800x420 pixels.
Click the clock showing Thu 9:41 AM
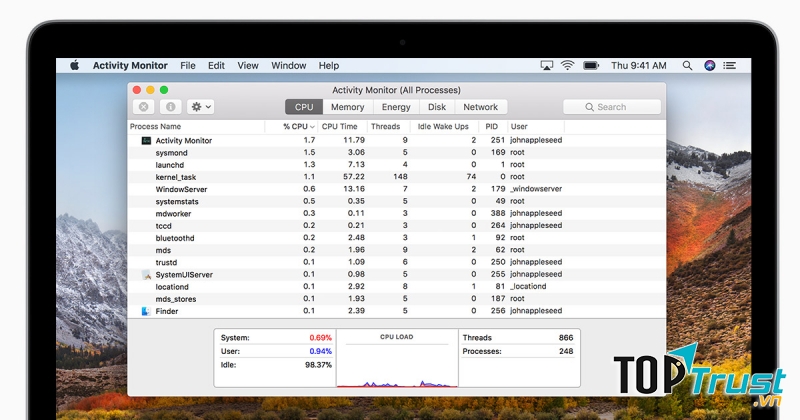click(639, 65)
